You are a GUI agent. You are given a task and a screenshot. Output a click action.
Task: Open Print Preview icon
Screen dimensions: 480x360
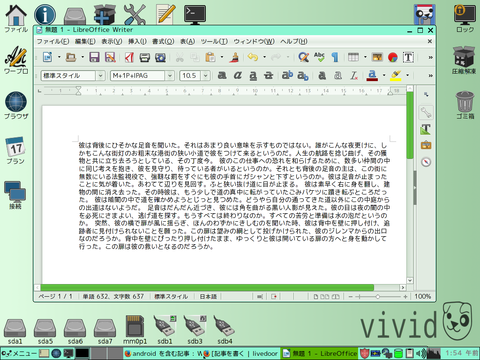point(160,57)
